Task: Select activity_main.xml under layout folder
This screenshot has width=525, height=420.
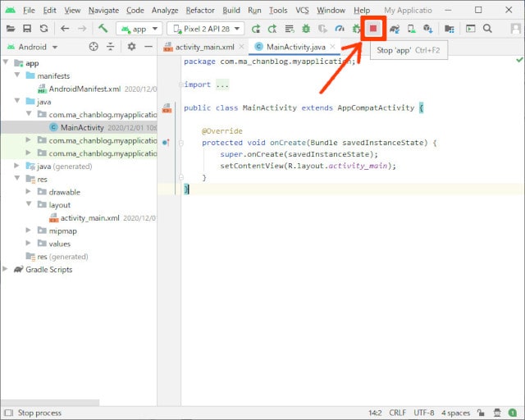Action: pyautogui.click(x=89, y=218)
